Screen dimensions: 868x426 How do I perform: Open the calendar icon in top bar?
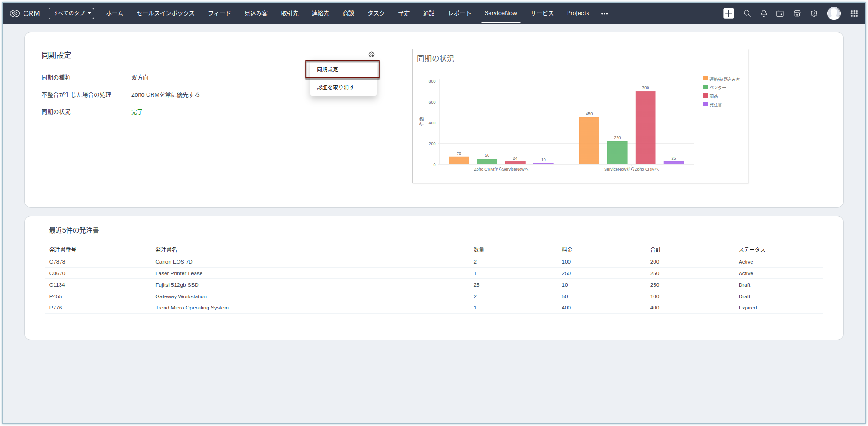(780, 13)
